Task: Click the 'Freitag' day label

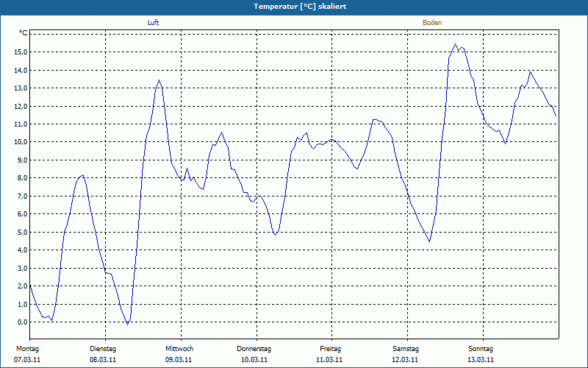Action: (330, 349)
